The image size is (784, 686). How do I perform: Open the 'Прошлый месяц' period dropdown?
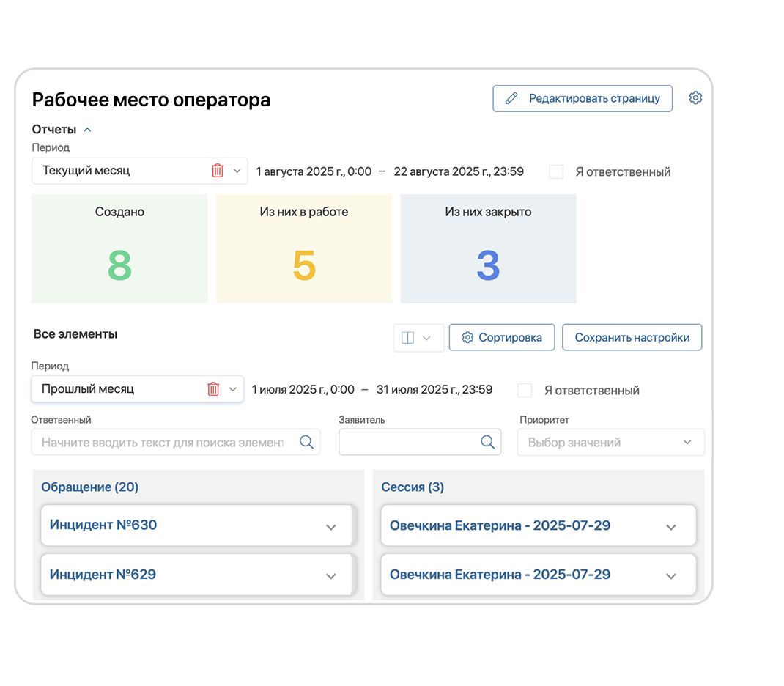(x=232, y=389)
